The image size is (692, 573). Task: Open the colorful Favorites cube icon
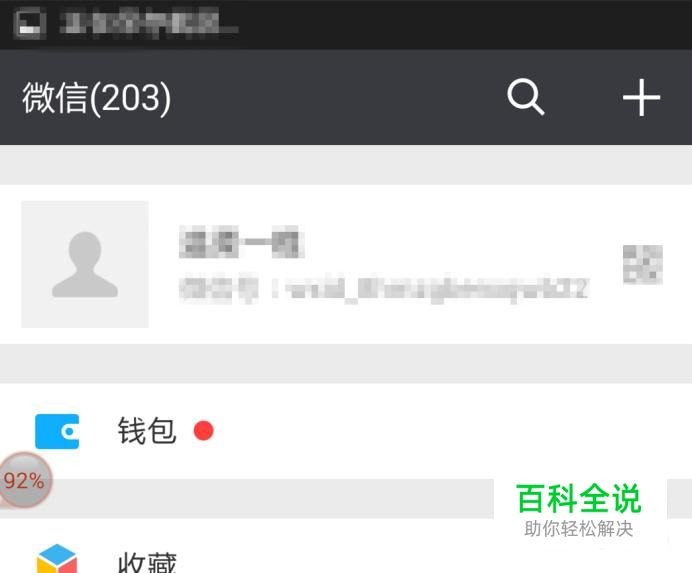57,558
